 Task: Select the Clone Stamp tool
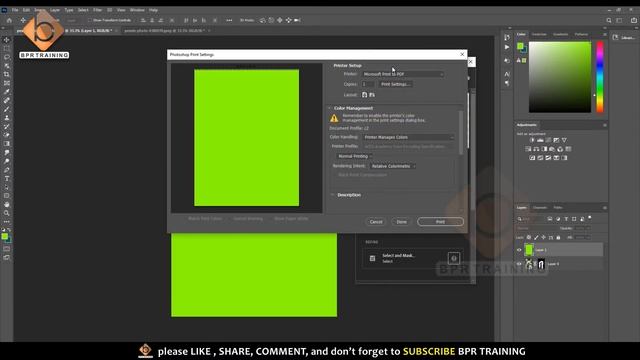coord(7,118)
